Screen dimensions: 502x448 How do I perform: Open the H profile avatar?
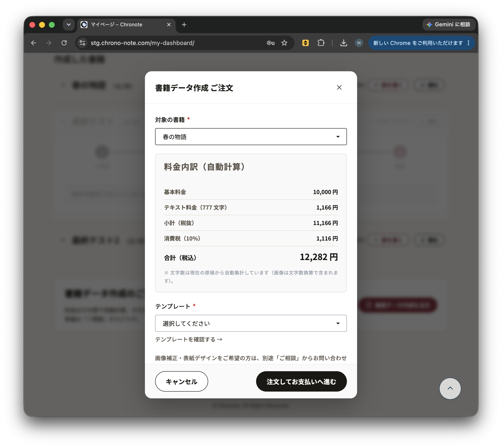tap(359, 43)
